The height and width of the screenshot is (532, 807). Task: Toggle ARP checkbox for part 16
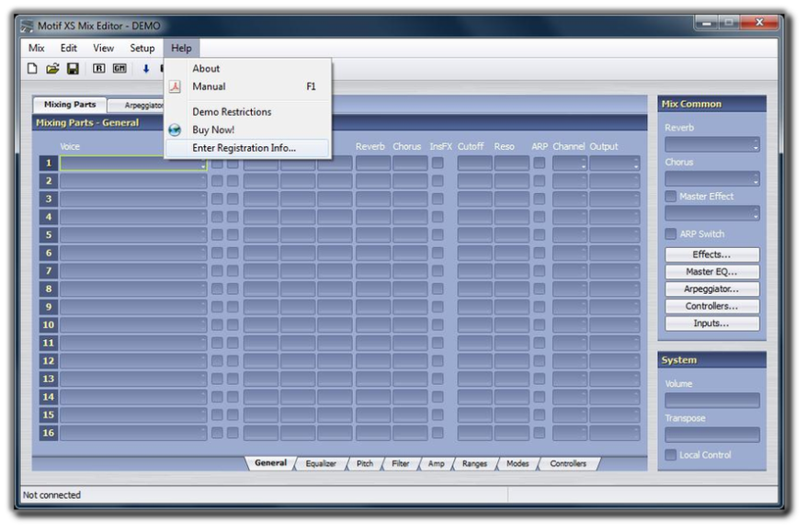[539, 433]
